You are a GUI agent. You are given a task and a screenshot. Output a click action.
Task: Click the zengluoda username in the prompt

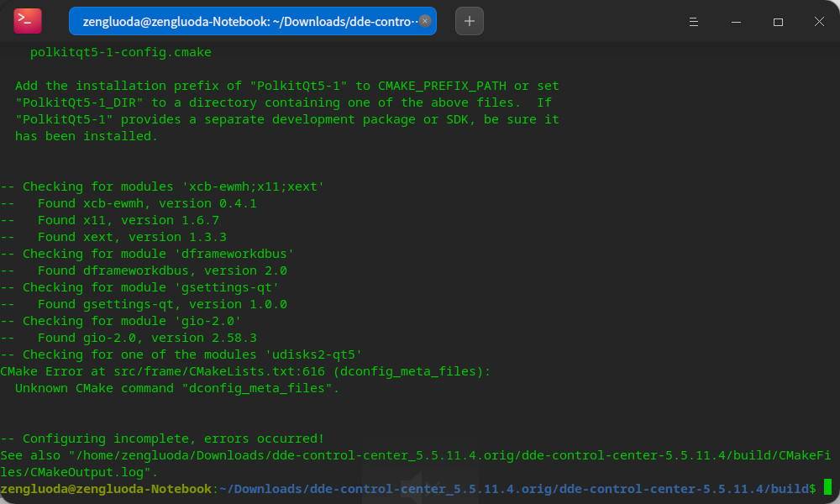pos(34,488)
